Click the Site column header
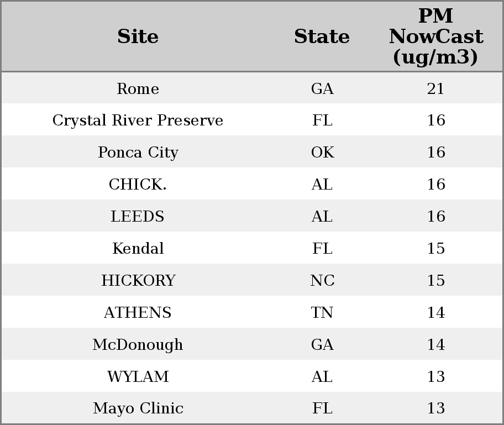 [138, 36]
